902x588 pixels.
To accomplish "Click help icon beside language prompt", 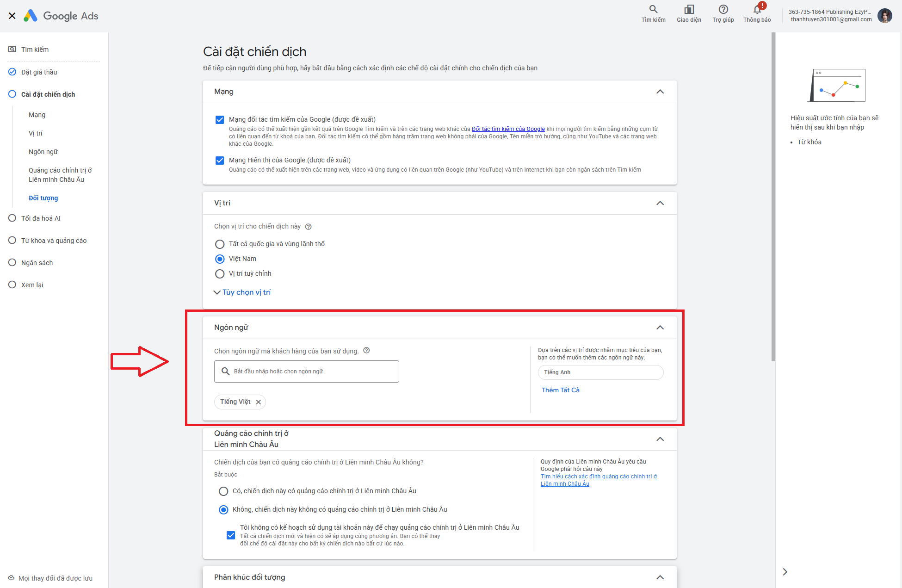I will (366, 351).
